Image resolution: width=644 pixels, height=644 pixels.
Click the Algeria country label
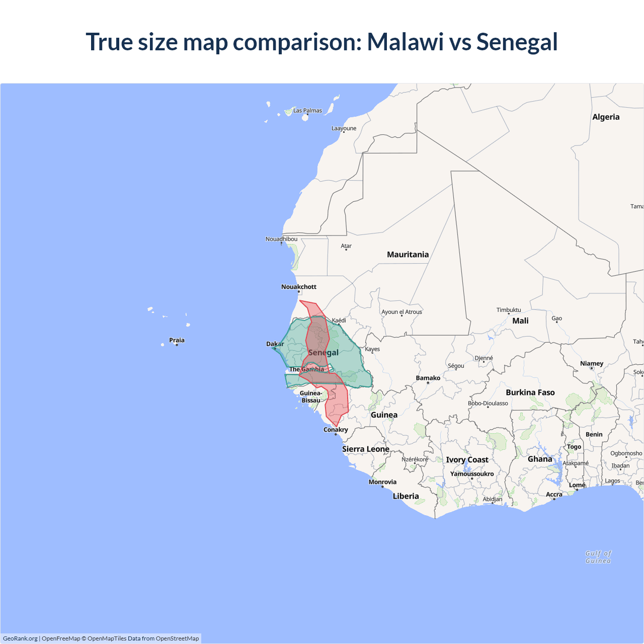606,117
